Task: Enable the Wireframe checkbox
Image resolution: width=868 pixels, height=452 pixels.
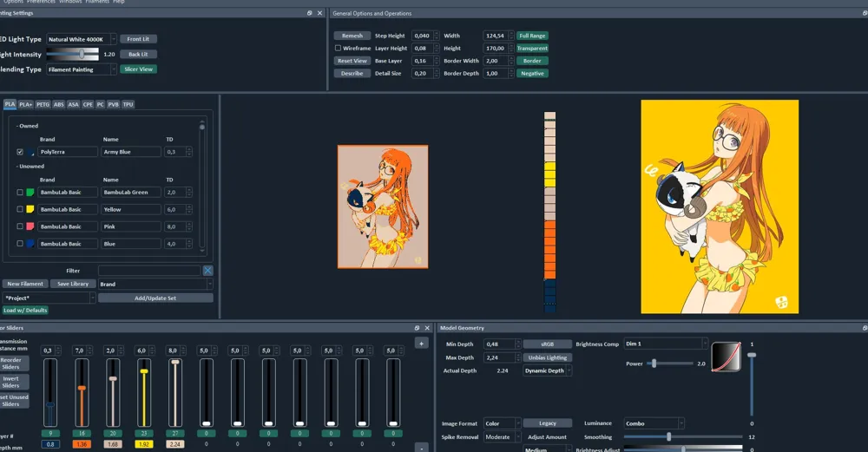Action: click(338, 48)
